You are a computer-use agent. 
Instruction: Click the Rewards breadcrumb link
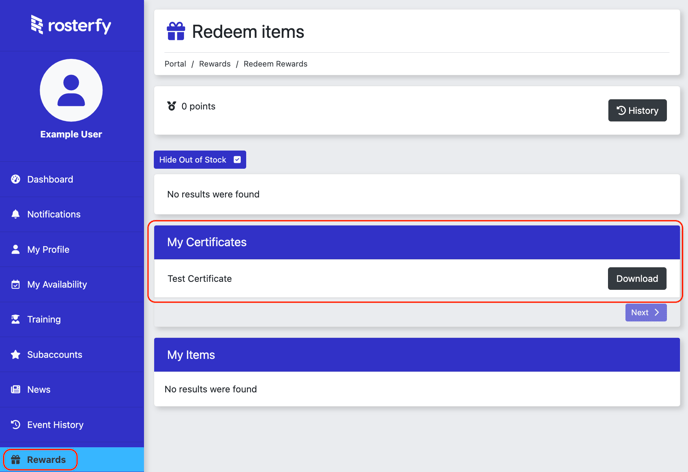coord(214,64)
